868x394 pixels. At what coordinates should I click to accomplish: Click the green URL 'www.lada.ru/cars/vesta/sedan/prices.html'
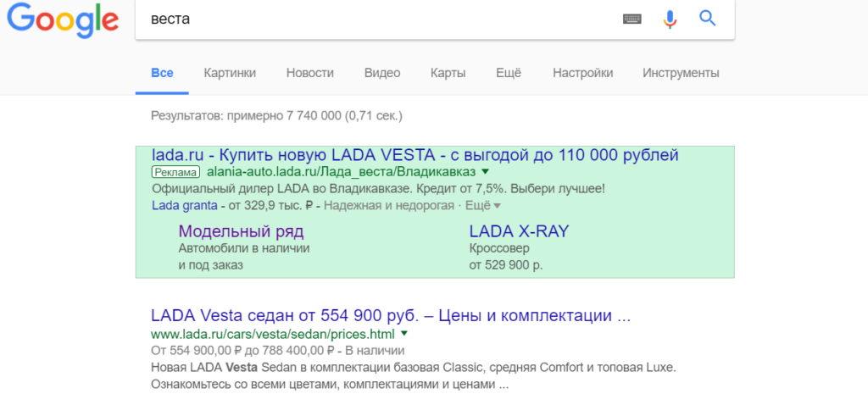click(x=273, y=334)
